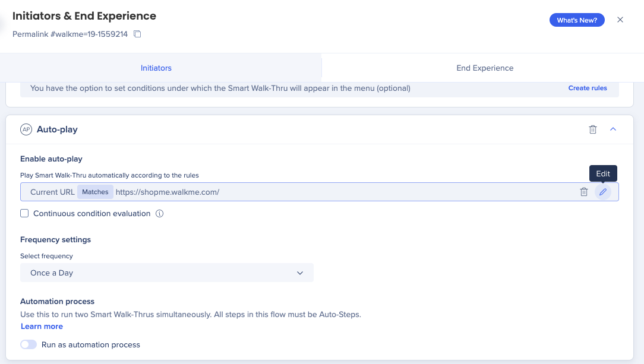Close the Initiators & End Experience dialog

click(620, 20)
